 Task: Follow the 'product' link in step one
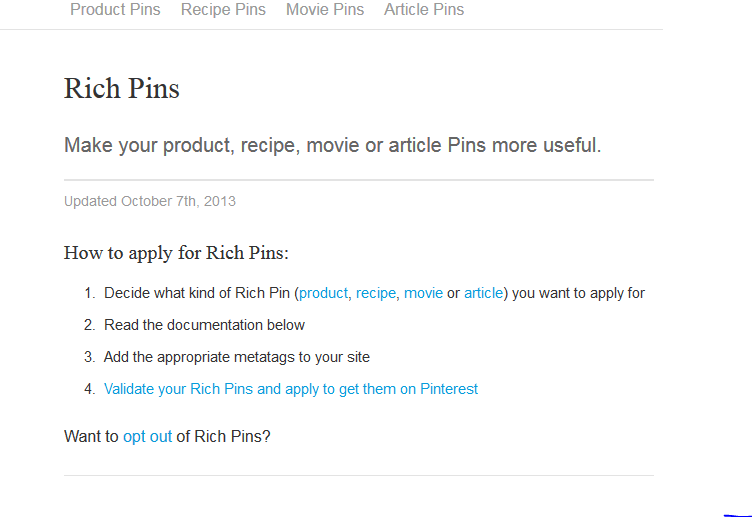pyautogui.click(x=324, y=293)
